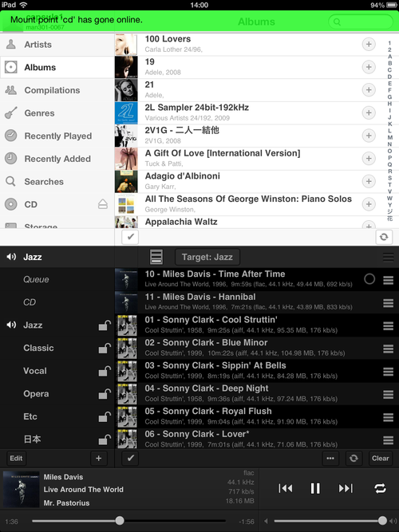Add the 2V1G album via plus button
This screenshot has width=399, height=532.
point(369,136)
